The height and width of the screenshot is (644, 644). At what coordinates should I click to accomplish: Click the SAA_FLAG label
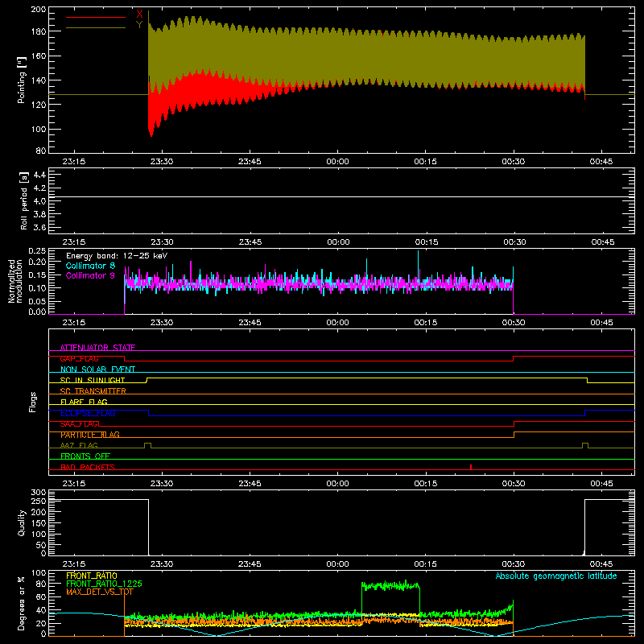pyautogui.click(x=79, y=424)
